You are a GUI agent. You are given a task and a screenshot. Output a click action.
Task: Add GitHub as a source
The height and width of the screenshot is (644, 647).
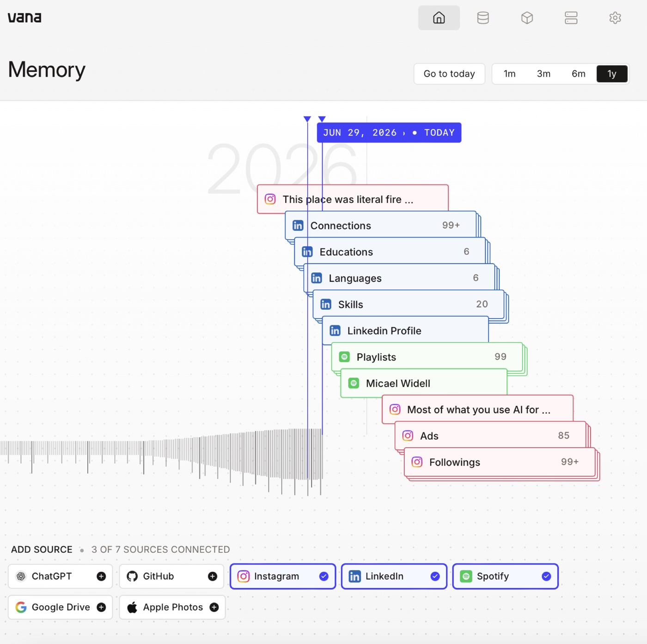pos(171,576)
